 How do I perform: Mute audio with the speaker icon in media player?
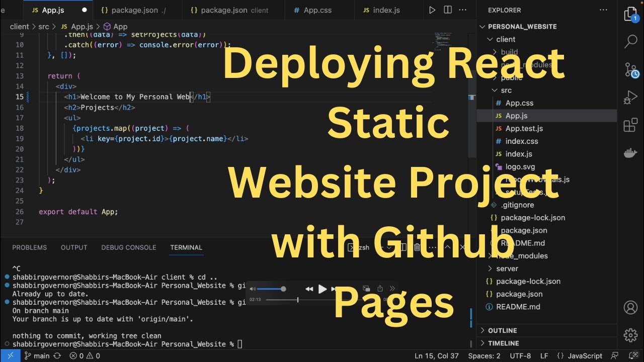tap(253, 289)
